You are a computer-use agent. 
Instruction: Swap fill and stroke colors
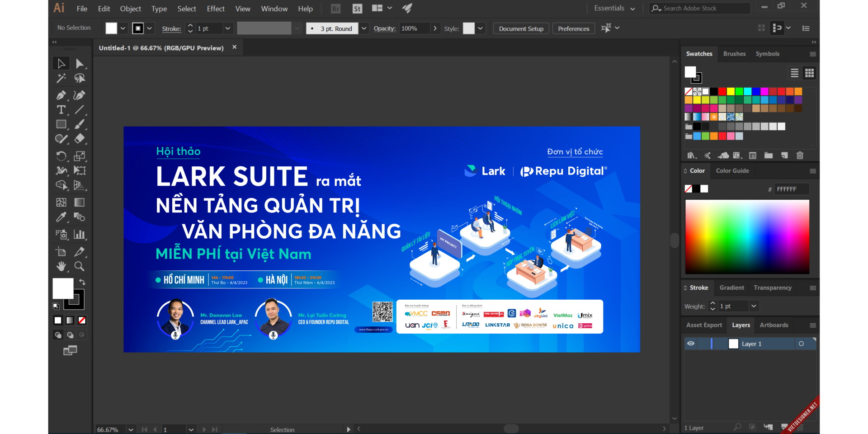82,282
